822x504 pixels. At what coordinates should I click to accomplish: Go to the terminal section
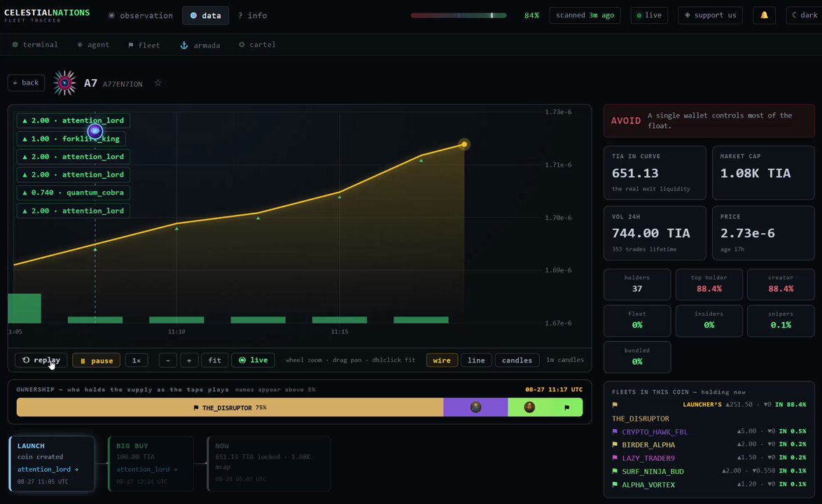[x=35, y=45]
